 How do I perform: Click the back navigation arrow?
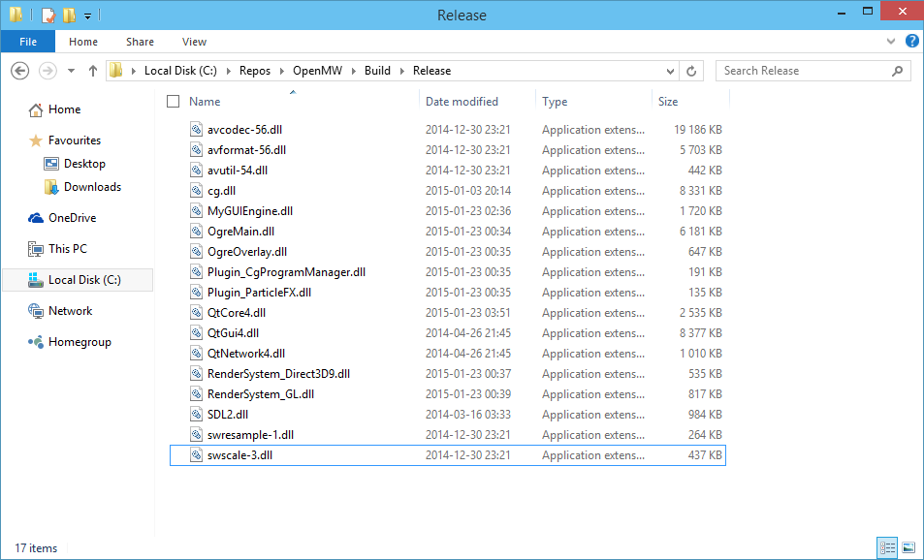click(20, 70)
